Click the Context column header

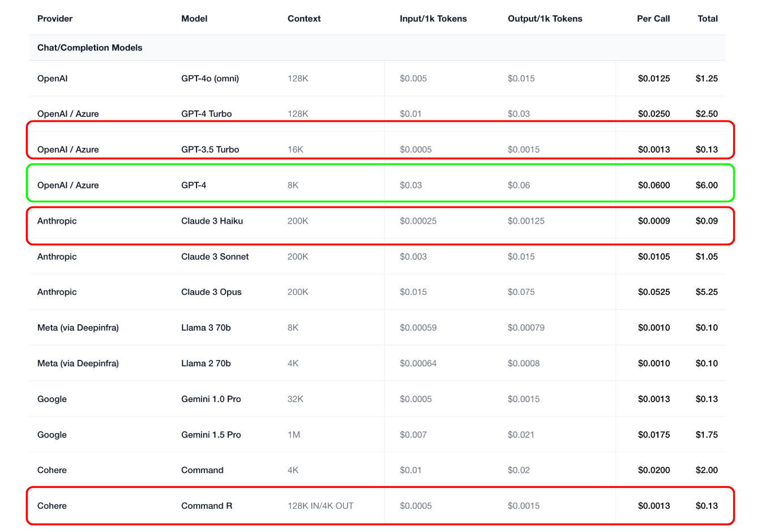click(x=304, y=19)
